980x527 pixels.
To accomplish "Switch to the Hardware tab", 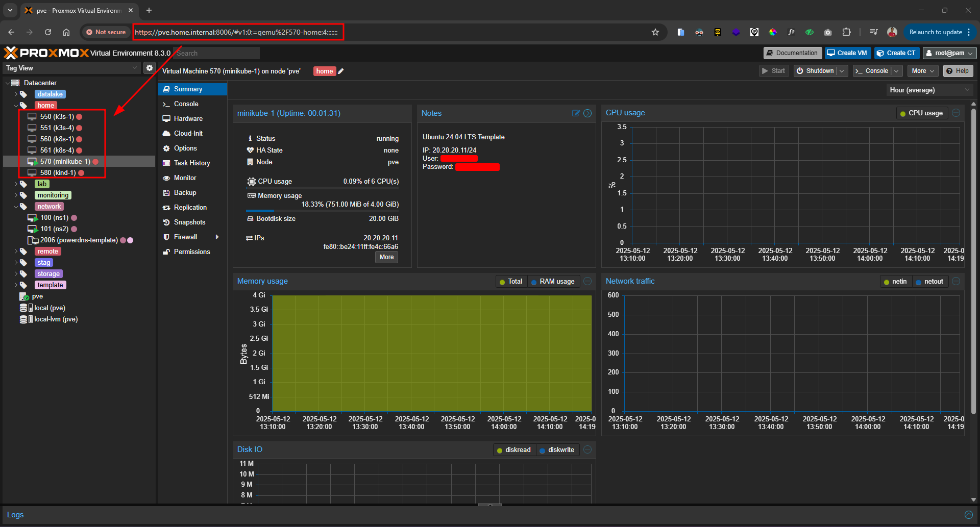I will point(188,118).
